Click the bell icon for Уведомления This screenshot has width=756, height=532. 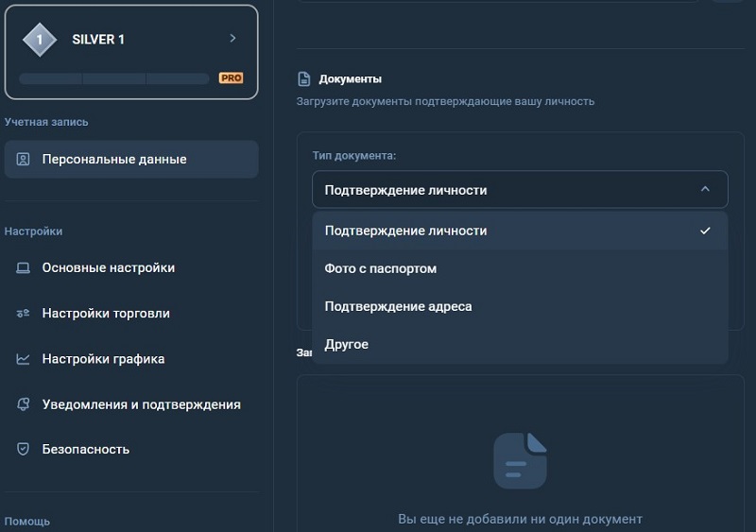[x=23, y=404]
